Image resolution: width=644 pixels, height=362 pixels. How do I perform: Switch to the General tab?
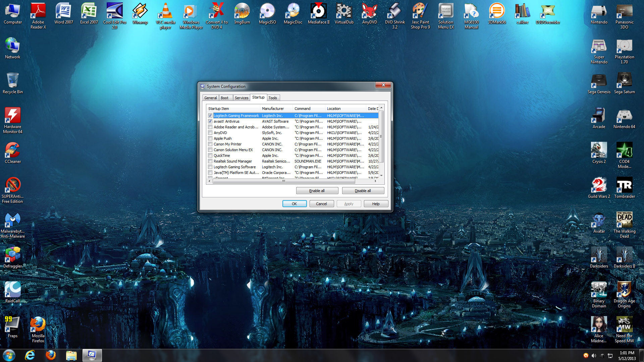211,98
